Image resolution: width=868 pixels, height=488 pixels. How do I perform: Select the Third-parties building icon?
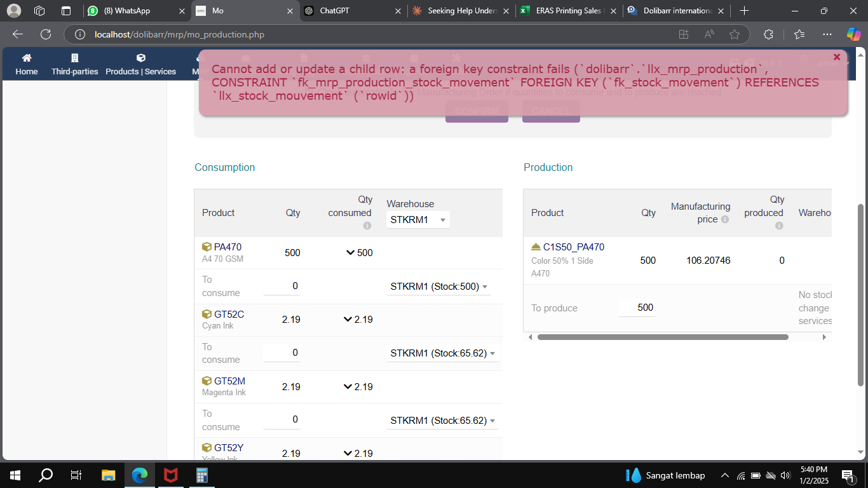coord(75,57)
